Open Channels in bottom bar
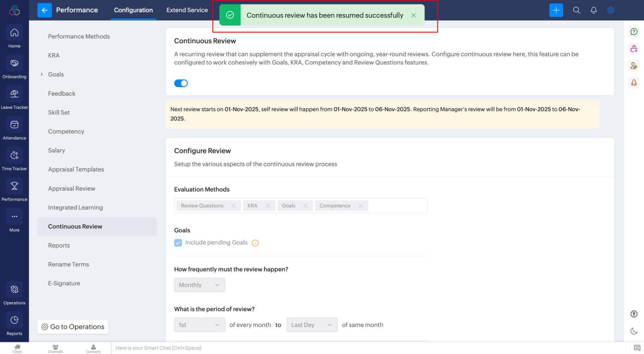The width and height of the screenshot is (644, 354). pyautogui.click(x=55, y=348)
